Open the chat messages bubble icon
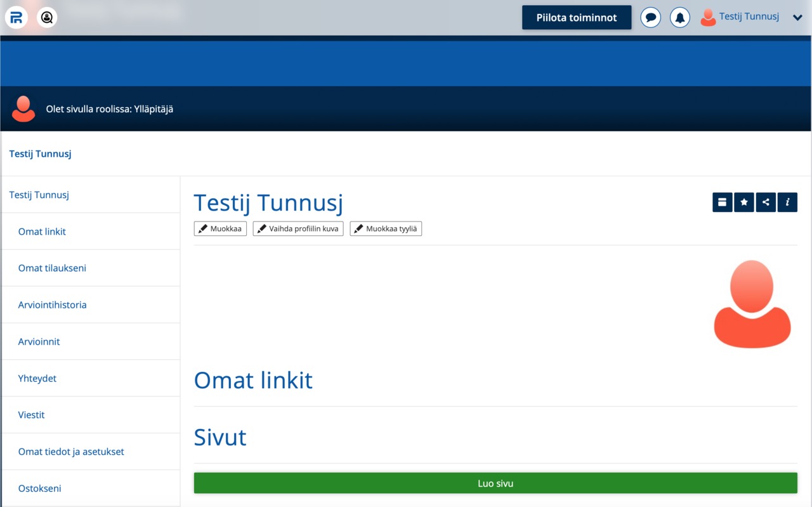Image resolution: width=812 pixels, height=507 pixels. click(x=650, y=18)
